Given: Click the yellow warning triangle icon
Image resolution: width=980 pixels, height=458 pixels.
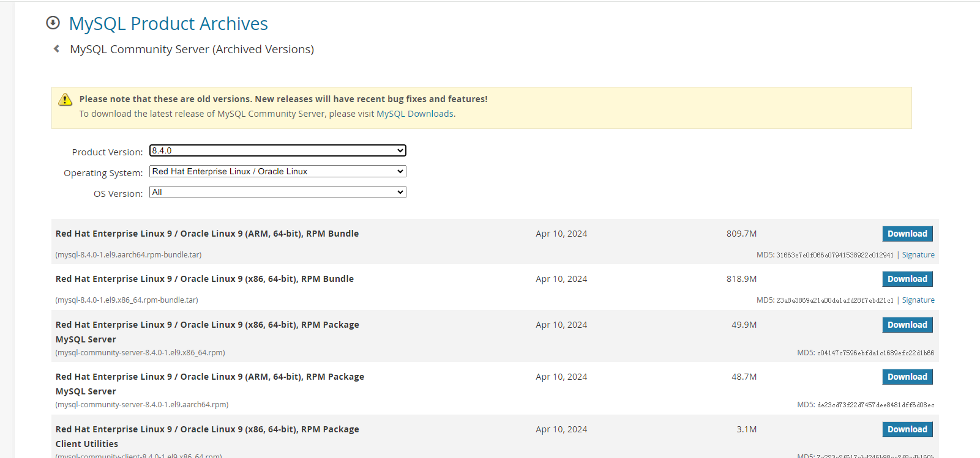Looking at the screenshot, I should (65, 100).
